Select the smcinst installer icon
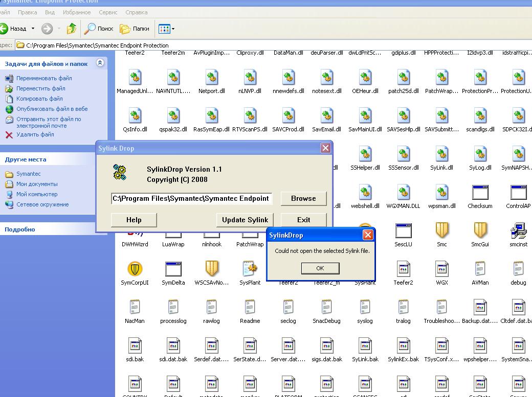Screen dimensions: 532x397 (x=518, y=231)
